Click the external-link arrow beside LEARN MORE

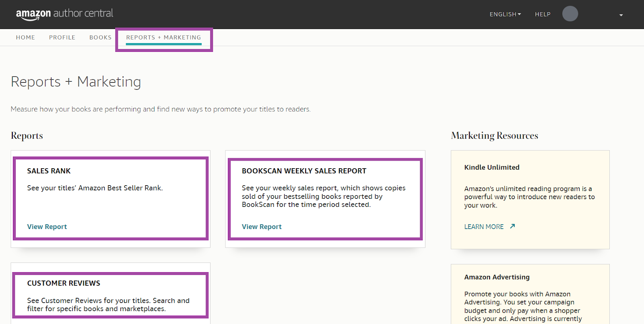(x=512, y=226)
